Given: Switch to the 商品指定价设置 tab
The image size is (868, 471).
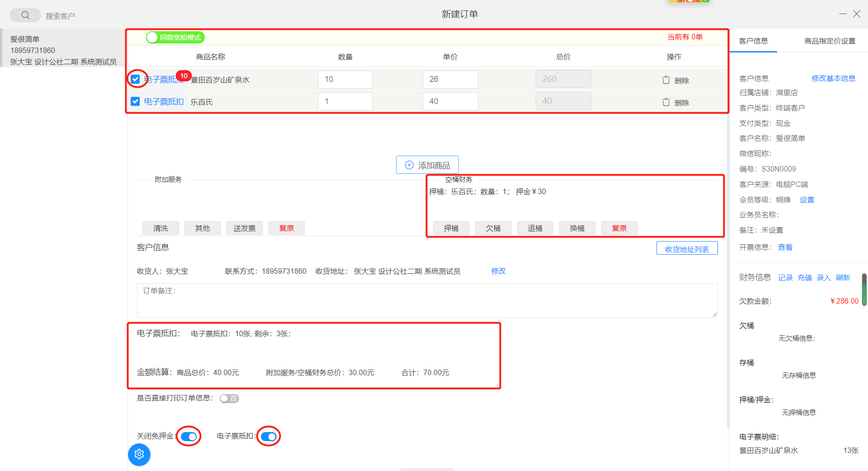Looking at the screenshot, I should (x=830, y=41).
